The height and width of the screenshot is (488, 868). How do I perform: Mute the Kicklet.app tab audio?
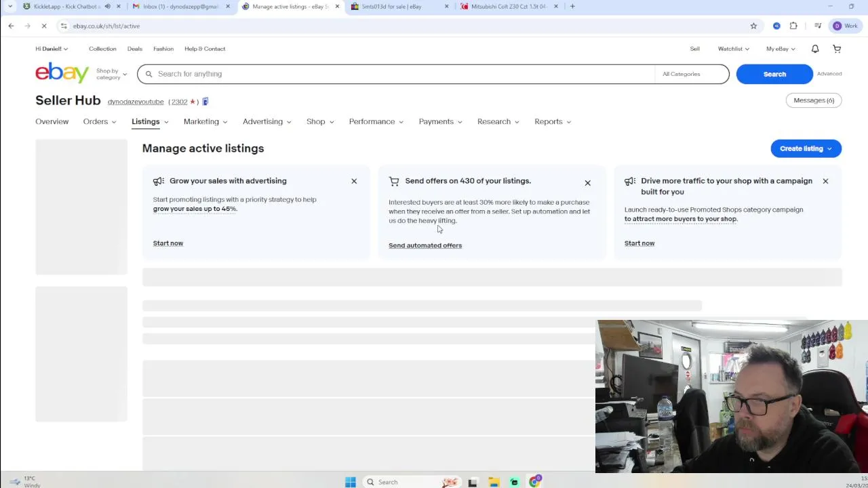pos(107,6)
